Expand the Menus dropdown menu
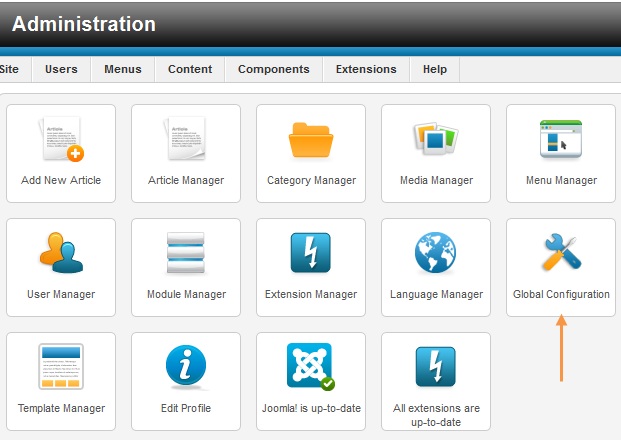 tap(124, 69)
